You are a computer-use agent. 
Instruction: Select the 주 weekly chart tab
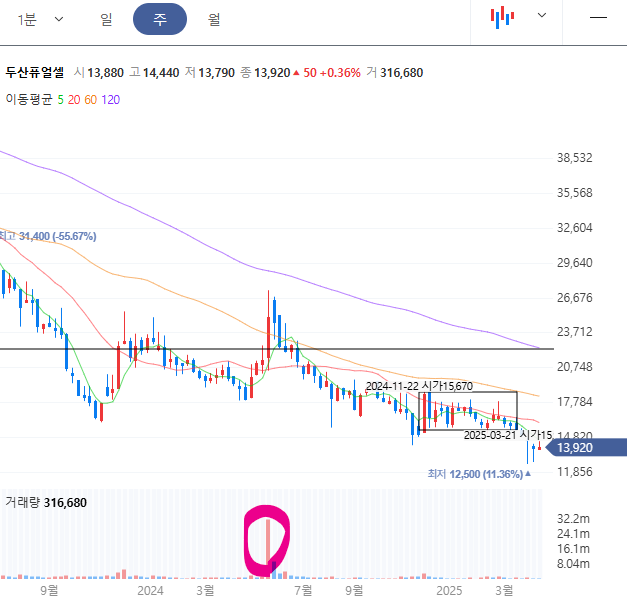(160, 19)
